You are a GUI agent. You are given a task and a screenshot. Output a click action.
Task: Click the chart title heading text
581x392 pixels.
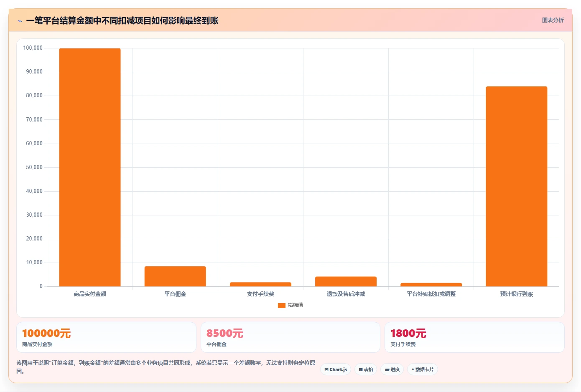point(122,21)
